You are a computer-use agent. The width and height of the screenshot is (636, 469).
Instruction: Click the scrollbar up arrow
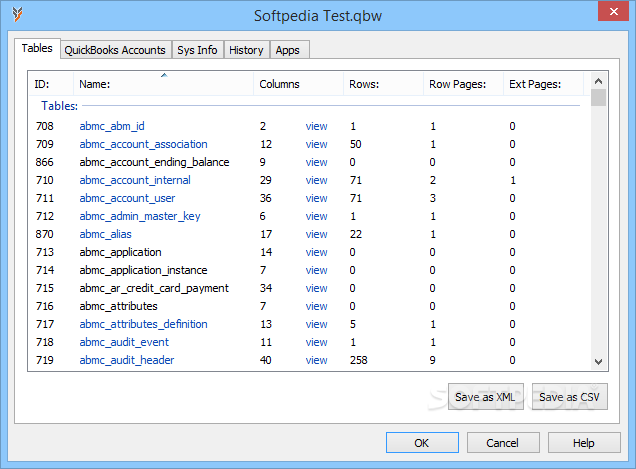pos(598,81)
